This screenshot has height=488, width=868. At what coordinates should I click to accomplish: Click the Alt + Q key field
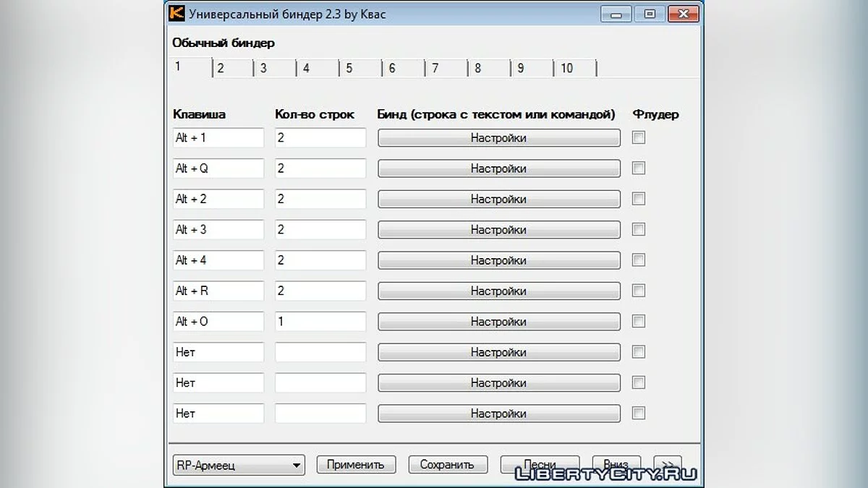(218, 168)
